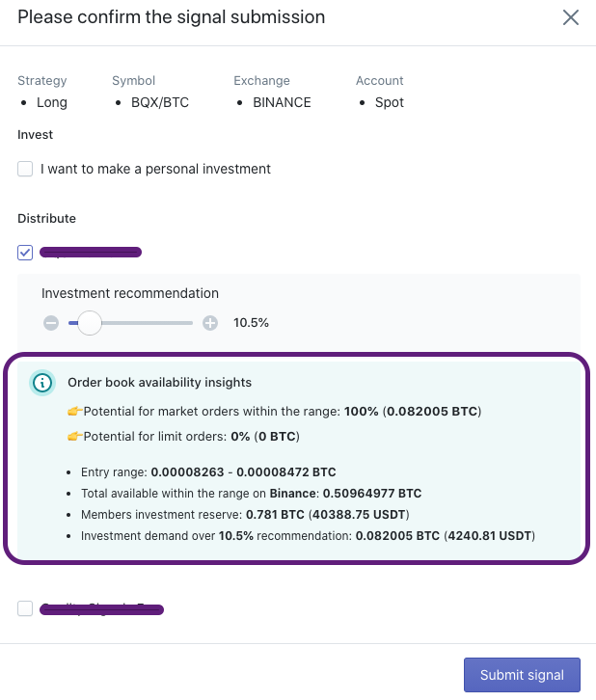Click the pointing hand beside market orders potential
This screenshot has width=596, height=700.
[x=74, y=412]
